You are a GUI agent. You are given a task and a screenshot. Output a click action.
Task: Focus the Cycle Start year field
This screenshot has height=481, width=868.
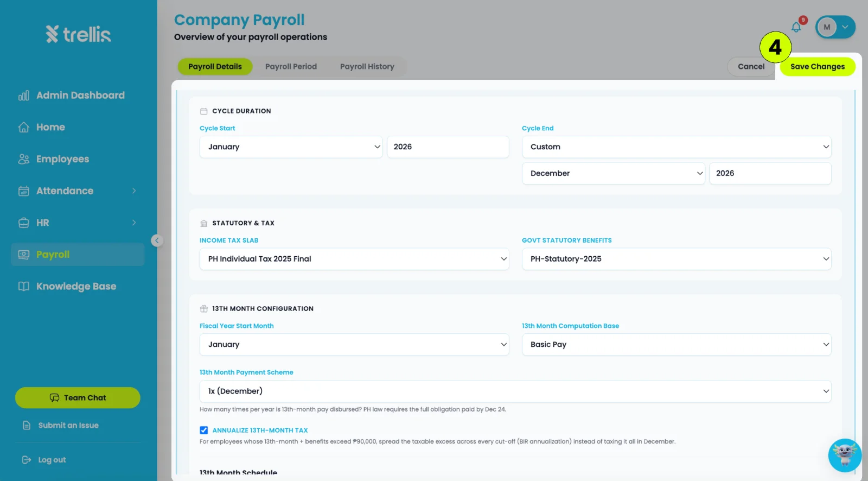tap(448, 147)
